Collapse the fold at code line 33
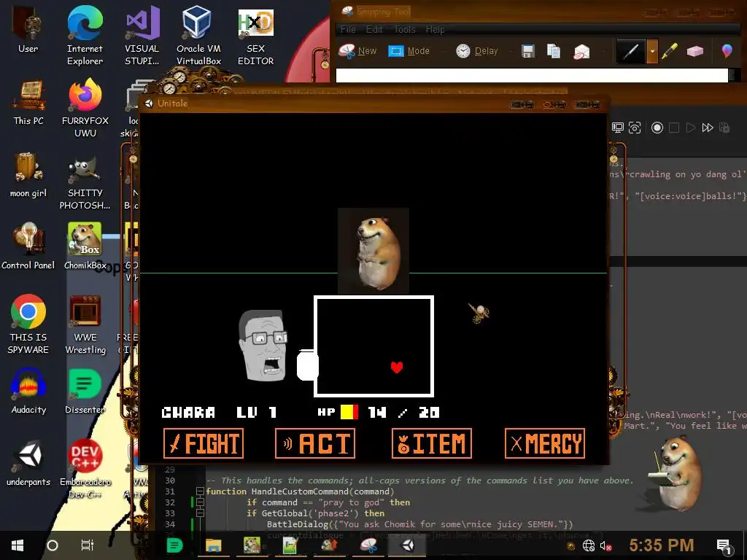 [200, 513]
